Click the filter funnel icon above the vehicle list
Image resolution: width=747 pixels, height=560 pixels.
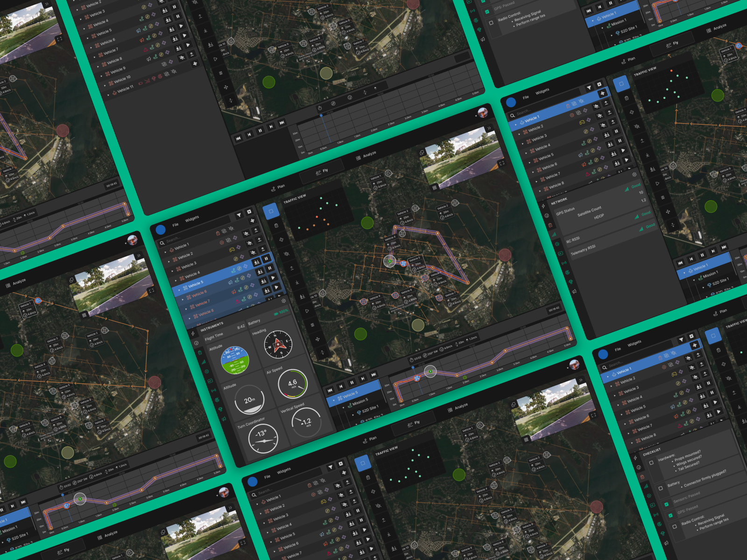pyautogui.click(x=239, y=216)
